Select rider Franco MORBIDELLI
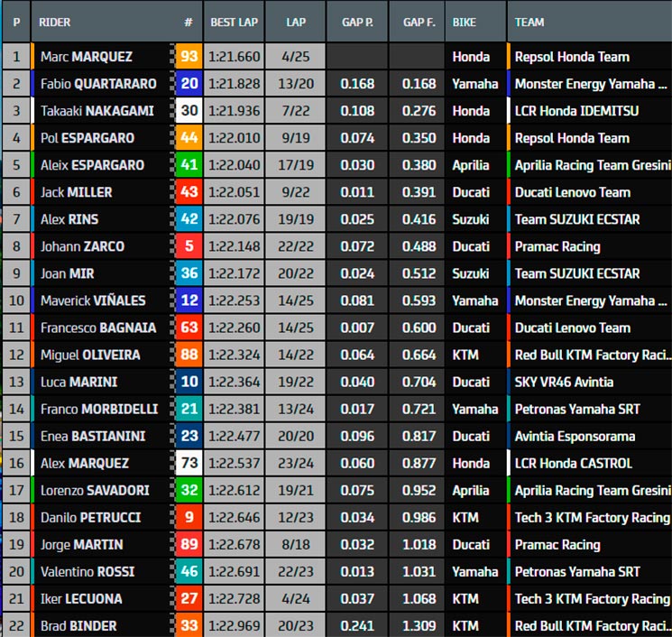672x637 pixels. pos(99,409)
